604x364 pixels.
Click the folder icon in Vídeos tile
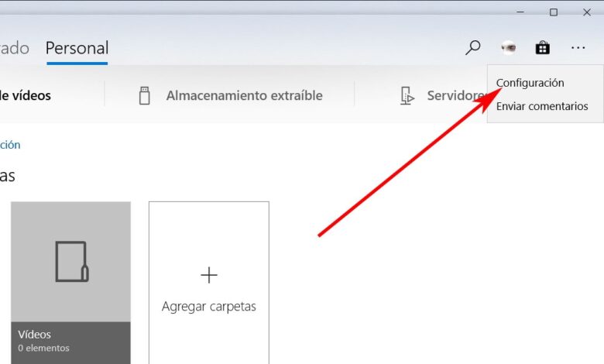[72, 262]
